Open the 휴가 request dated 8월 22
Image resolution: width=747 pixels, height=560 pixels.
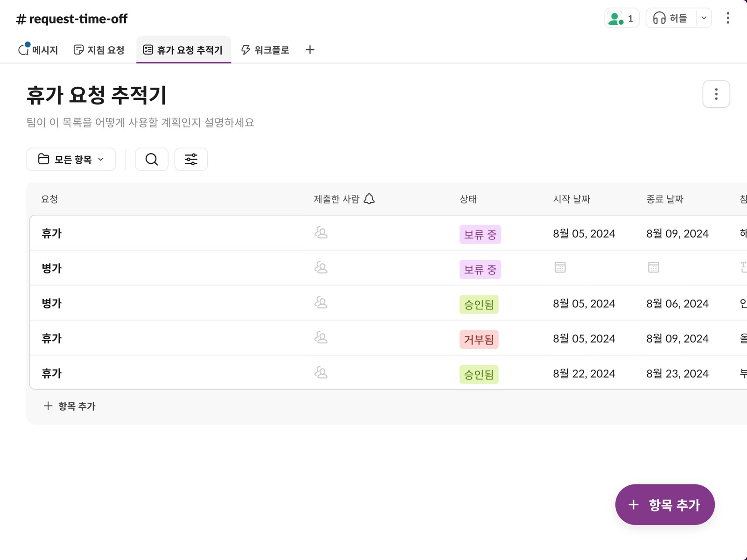51,373
